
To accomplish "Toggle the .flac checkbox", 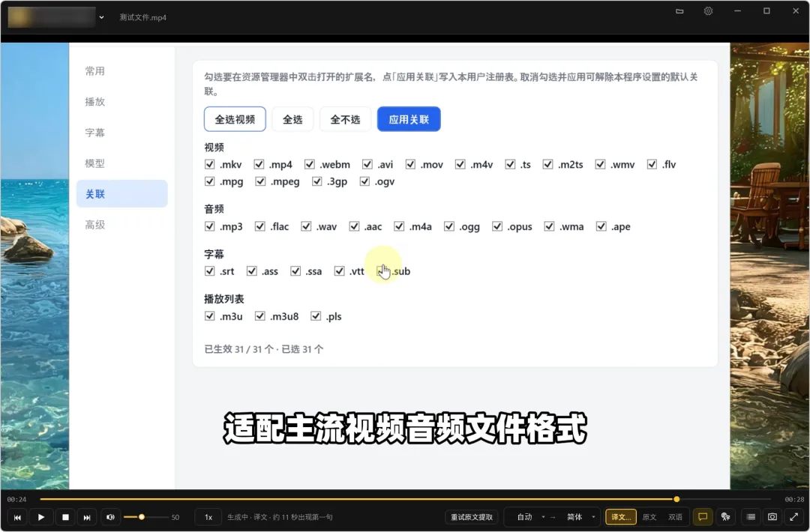I will pos(259,226).
